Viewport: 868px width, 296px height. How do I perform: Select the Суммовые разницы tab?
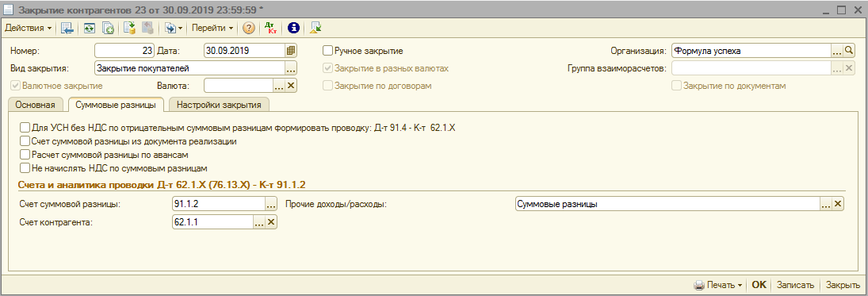[116, 104]
